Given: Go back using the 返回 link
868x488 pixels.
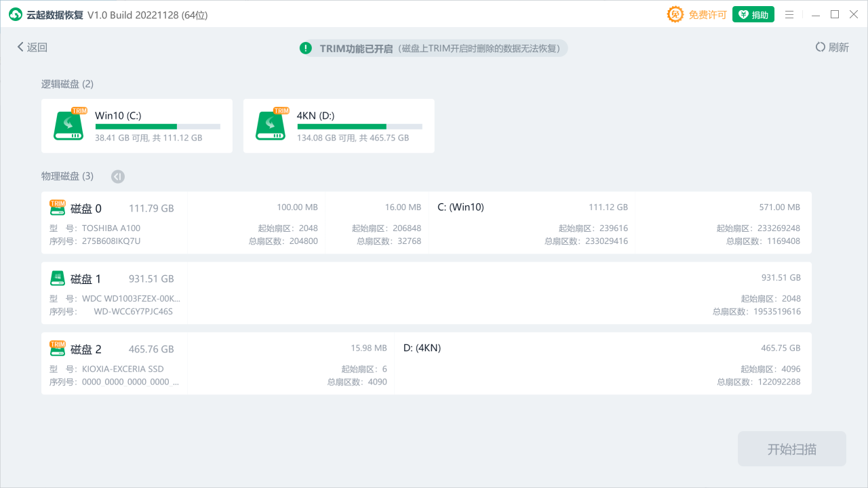Looking at the screenshot, I should coord(31,47).
